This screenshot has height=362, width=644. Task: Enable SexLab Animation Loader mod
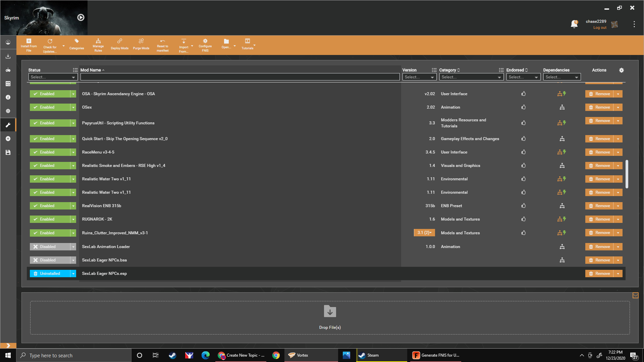pyautogui.click(x=50, y=247)
